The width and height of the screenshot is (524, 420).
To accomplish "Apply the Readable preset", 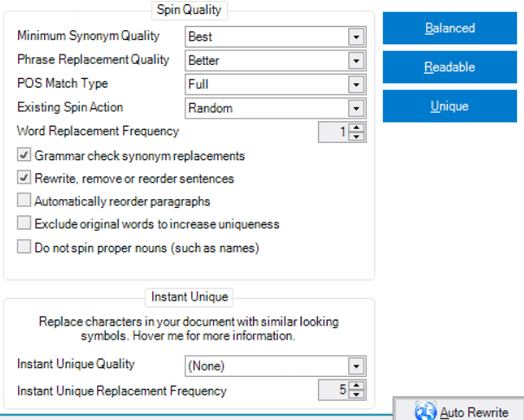I will 450,68.
